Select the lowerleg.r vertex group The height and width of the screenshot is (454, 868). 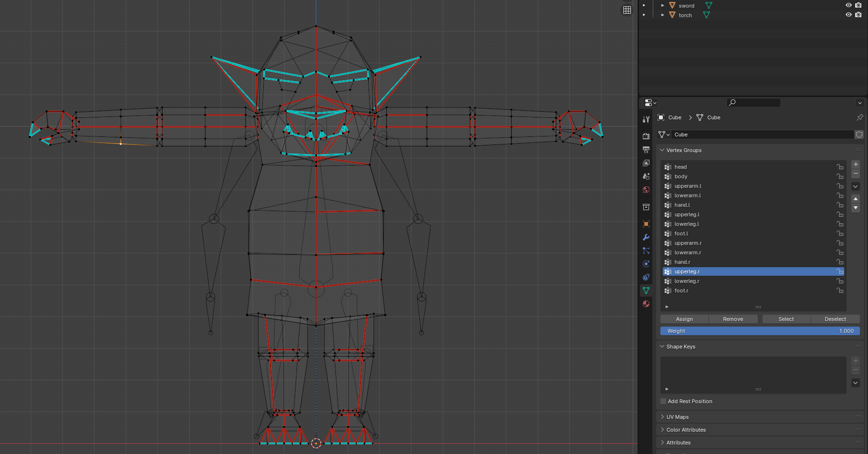[753, 281]
